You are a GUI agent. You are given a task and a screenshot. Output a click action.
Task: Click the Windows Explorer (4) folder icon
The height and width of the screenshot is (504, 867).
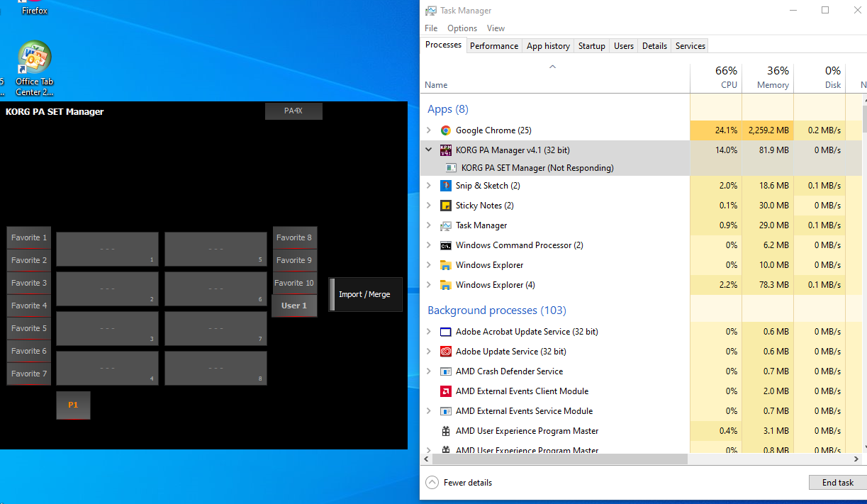click(x=446, y=285)
